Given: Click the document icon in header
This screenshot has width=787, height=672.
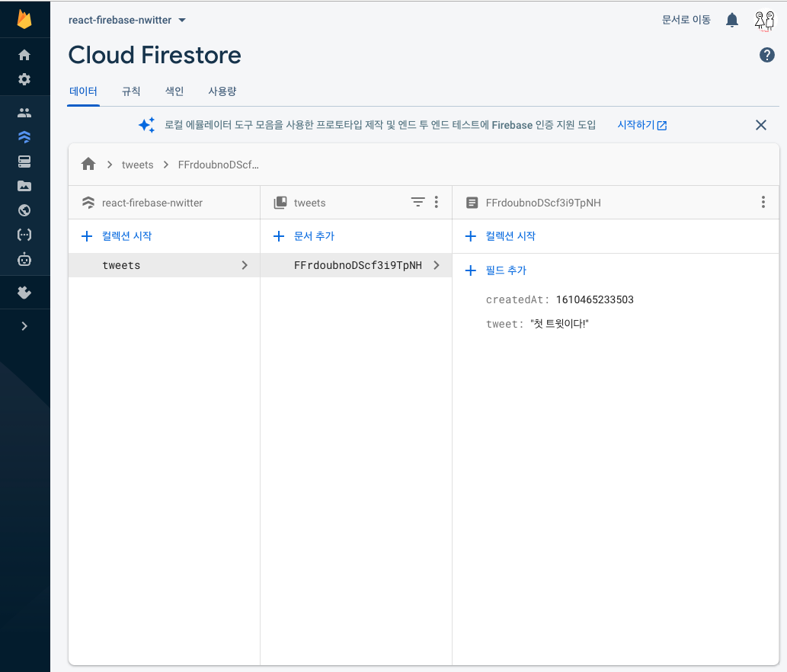Looking at the screenshot, I should click(x=472, y=202).
